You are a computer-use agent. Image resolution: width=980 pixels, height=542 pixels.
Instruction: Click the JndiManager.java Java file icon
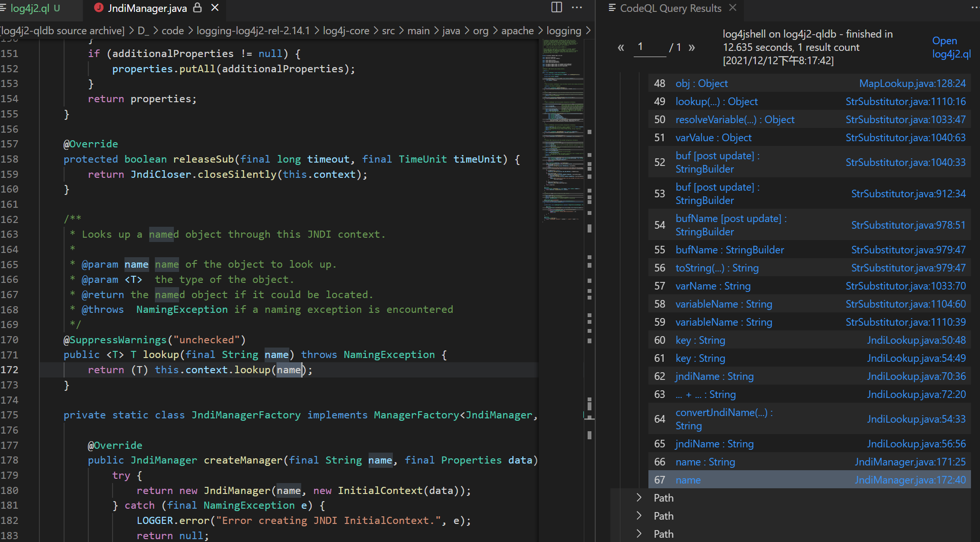(x=99, y=8)
